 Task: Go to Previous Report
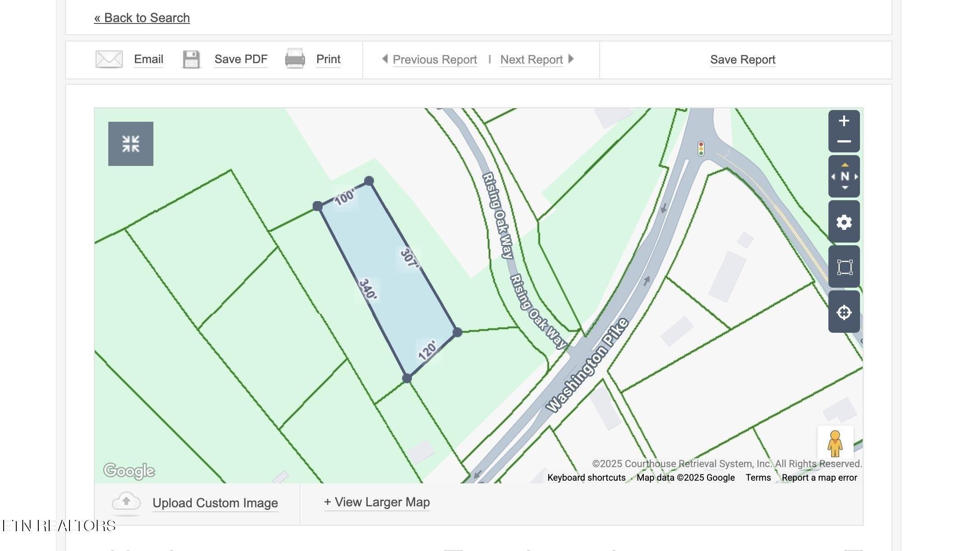(434, 60)
